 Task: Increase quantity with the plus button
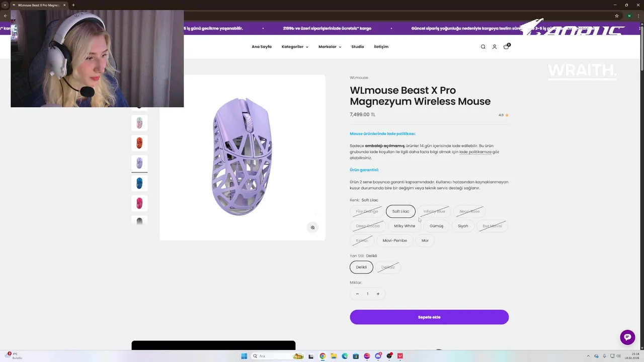378,294
